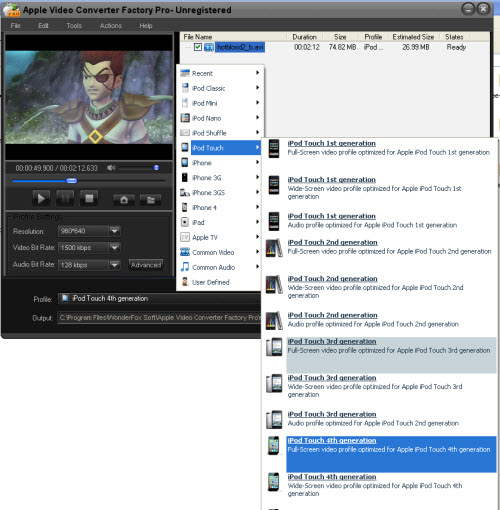The image size is (500, 510).
Task: Click device icon for 4th generation Full-Screen profile
Action: point(274,446)
